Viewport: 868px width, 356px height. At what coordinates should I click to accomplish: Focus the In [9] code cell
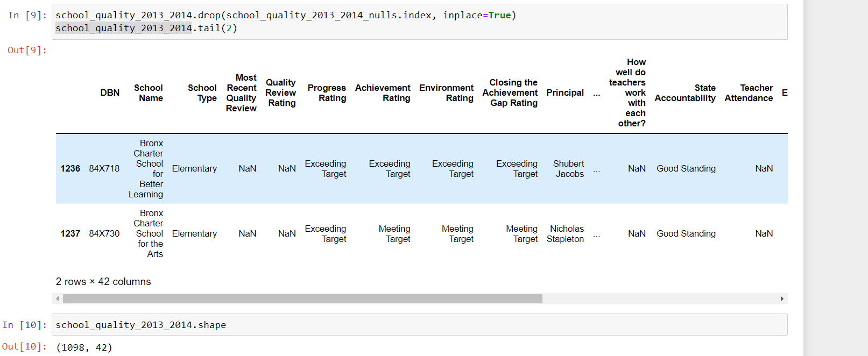420,22
